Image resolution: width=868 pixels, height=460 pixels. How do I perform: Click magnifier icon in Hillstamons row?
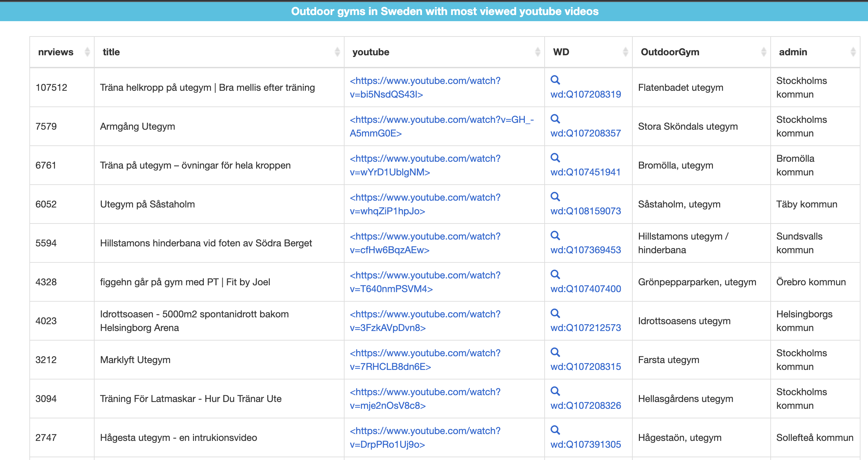tap(555, 235)
